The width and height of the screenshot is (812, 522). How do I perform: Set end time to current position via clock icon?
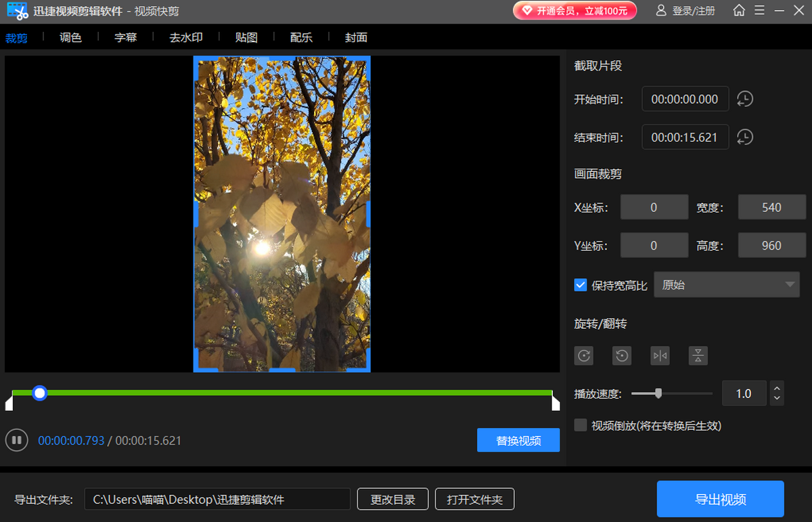pyautogui.click(x=744, y=137)
